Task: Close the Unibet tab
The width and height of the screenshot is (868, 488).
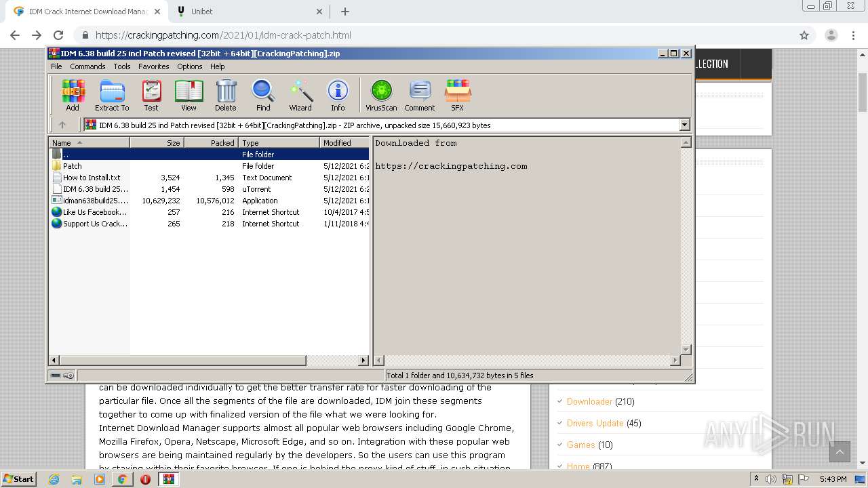Action: pyautogui.click(x=320, y=12)
